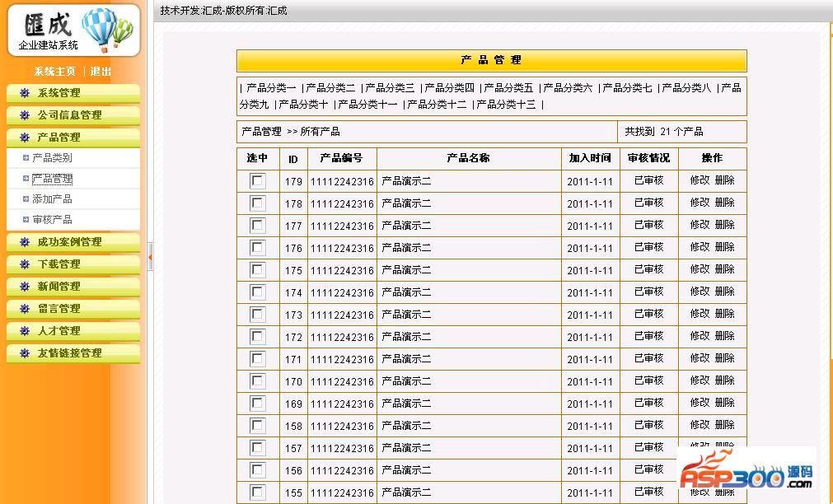The width and height of the screenshot is (833, 504).
Task: Select the checkbox in row ID 175
Action: click(258, 270)
